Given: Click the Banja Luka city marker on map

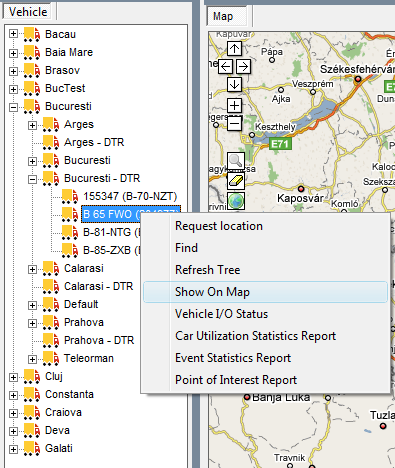Looking at the screenshot, I should [247, 397].
